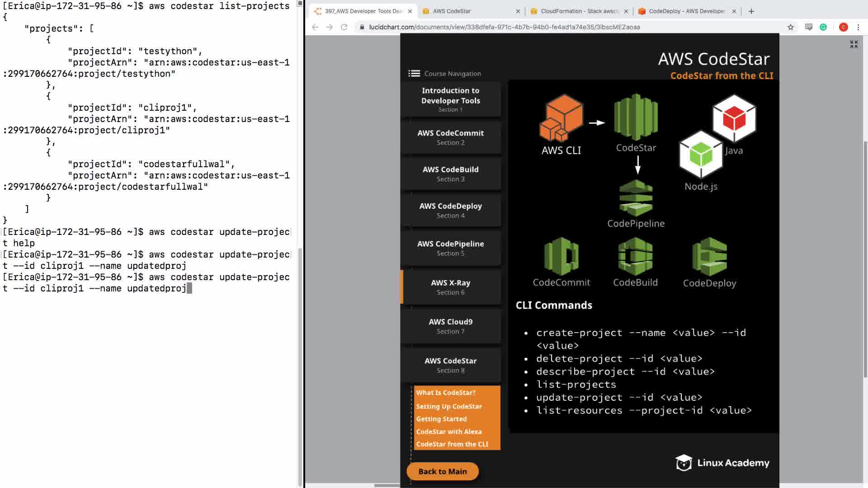Click the CodeStar green icon
This screenshot has width=868, height=488.
[636, 117]
